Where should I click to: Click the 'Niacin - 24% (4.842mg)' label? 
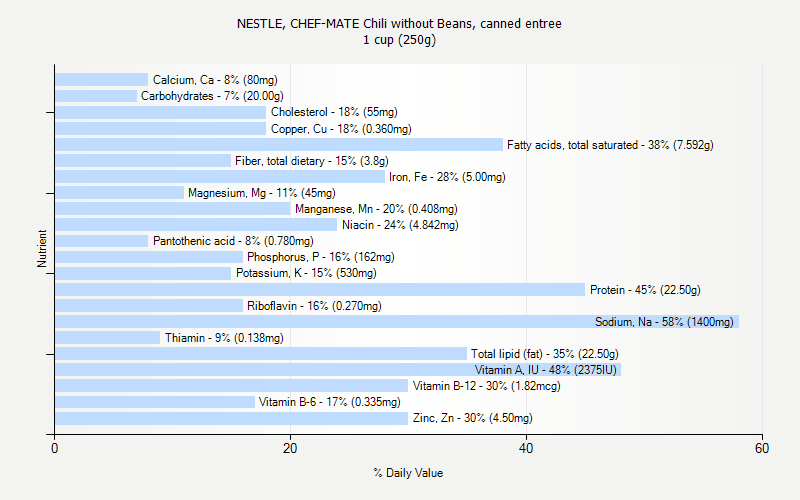point(400,225)
